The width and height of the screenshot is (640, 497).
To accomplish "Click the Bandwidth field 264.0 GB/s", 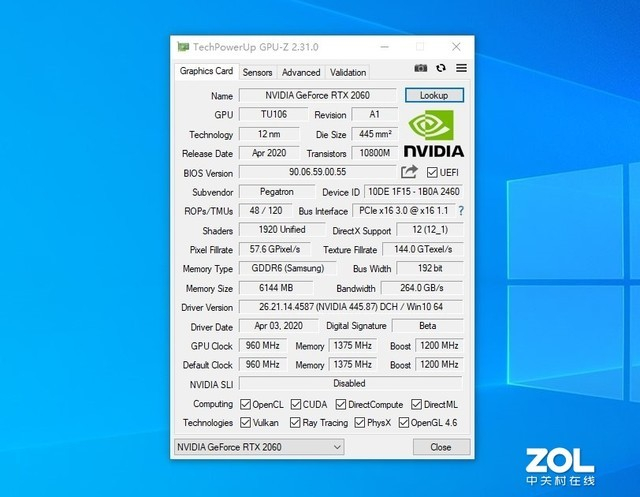I will pyautogui.click(x=422, y=288).
